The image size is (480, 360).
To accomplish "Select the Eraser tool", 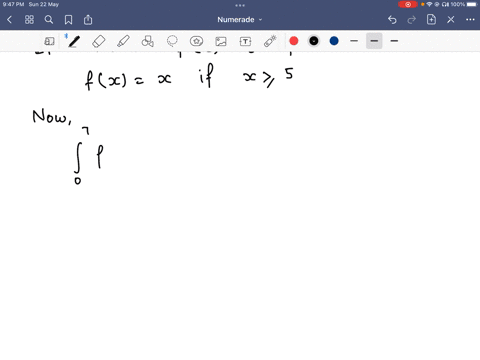I will (99, 41).
